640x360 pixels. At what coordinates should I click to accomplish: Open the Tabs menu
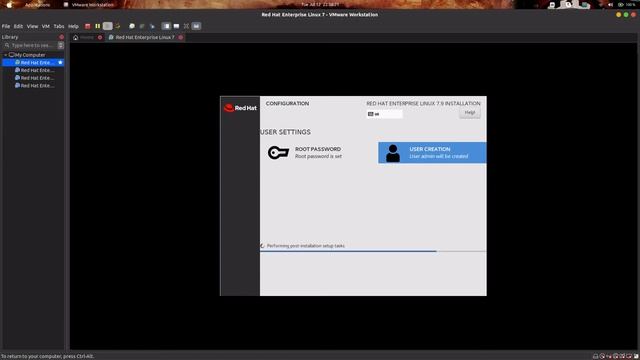pyautogui.click(x=59, y=26)
